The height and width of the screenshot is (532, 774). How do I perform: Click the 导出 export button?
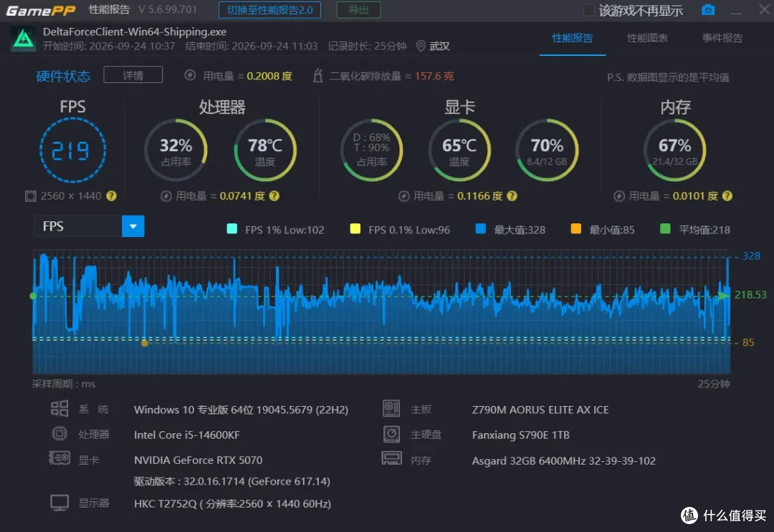(358, 10)
